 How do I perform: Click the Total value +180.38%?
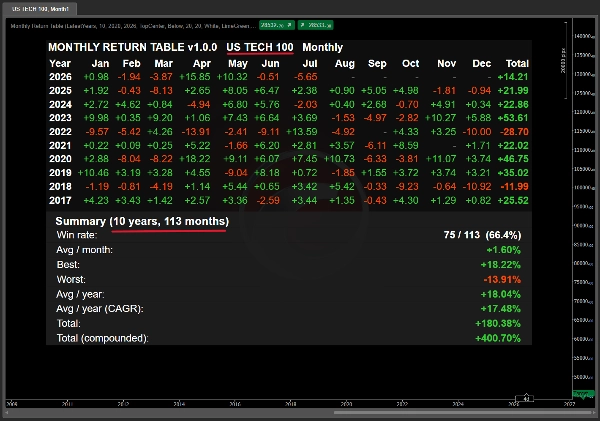click(x=498, y=324)
